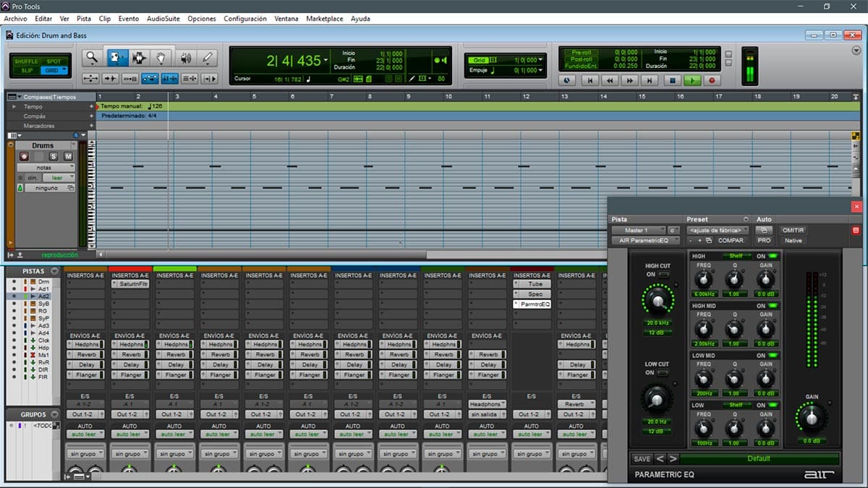This screenshot has width=868, height=488.
Task: Click the Solo button on Drums track
Action: click(54, 156)
